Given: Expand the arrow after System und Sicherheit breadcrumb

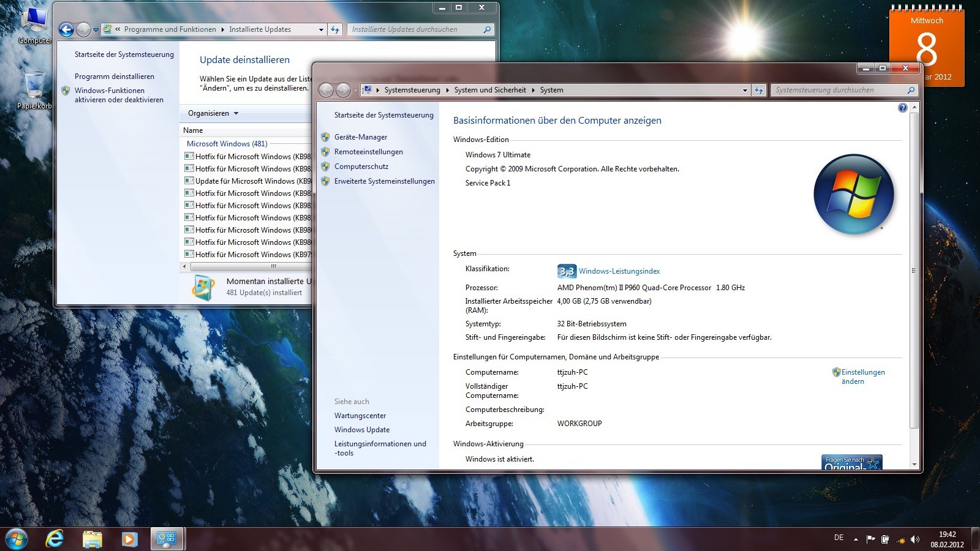Looking at the screenshot, I should point(533,90).
